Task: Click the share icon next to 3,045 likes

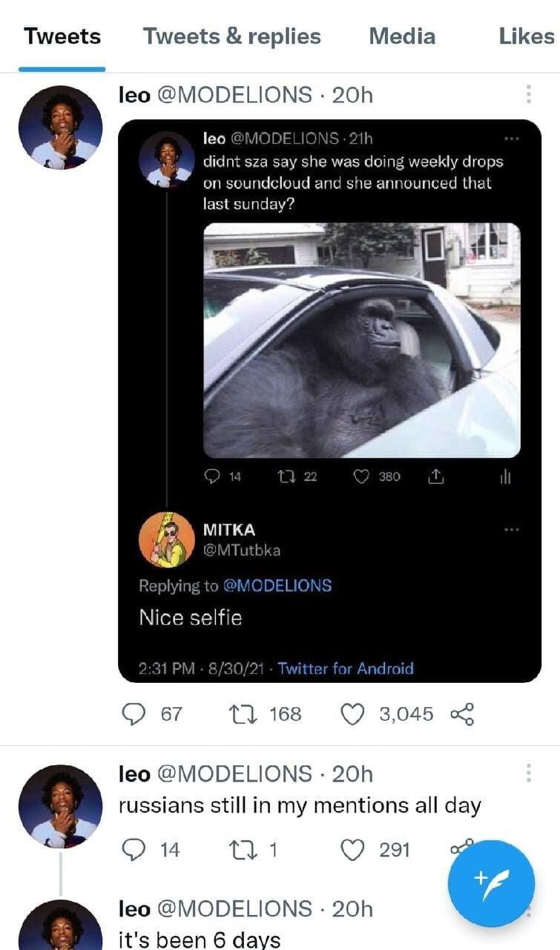Action: click(x=462, y=714)
